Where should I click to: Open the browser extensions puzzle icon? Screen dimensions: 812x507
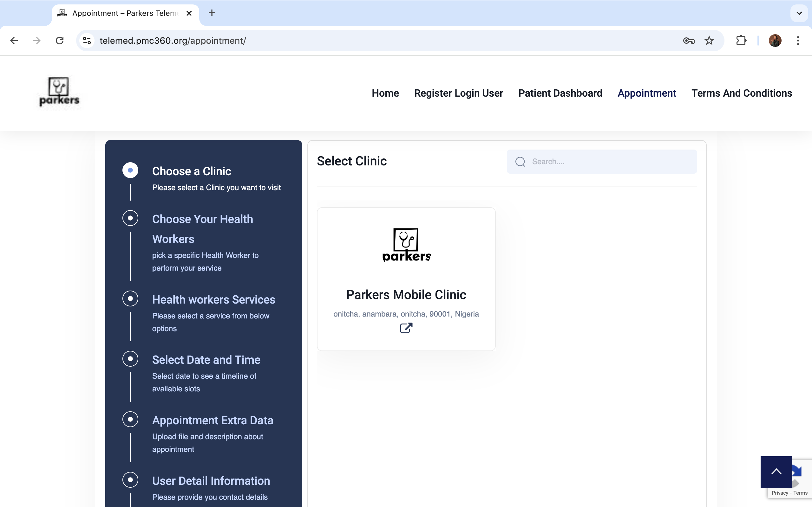[x=741, y=41]
